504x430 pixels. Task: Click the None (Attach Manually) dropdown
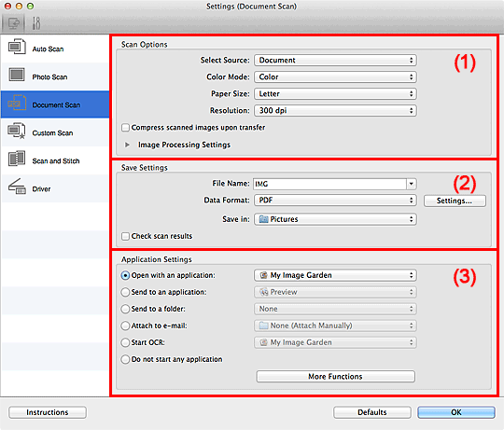[x=335, y=326]
